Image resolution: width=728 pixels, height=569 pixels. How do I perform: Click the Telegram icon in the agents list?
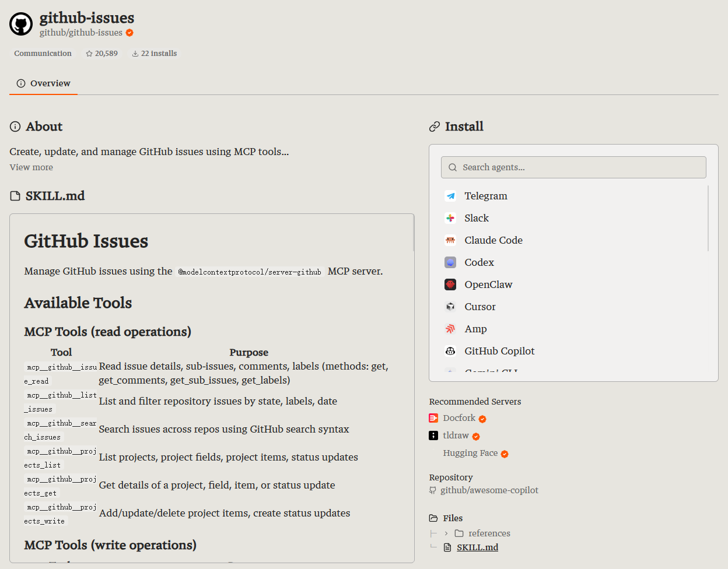[450, 196]
